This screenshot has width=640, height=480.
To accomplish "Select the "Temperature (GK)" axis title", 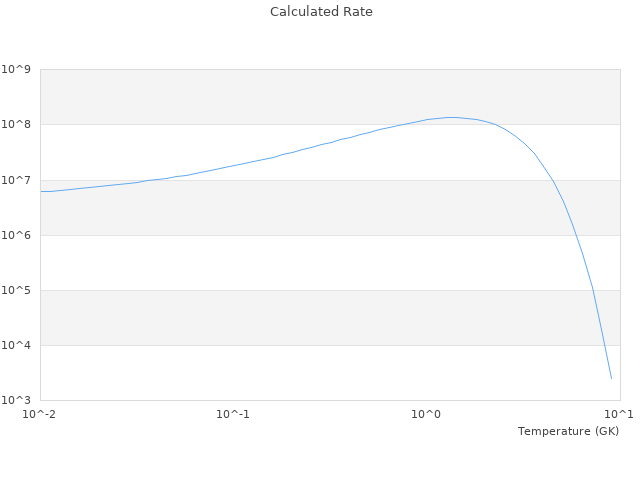I will (568, 431).
